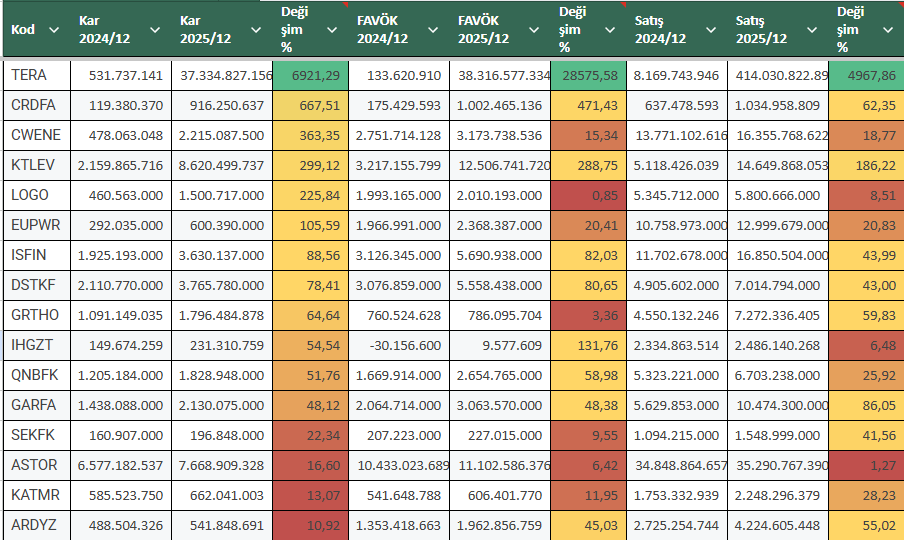Select cell with value 6.577.182.537

(x=121, y=465)
